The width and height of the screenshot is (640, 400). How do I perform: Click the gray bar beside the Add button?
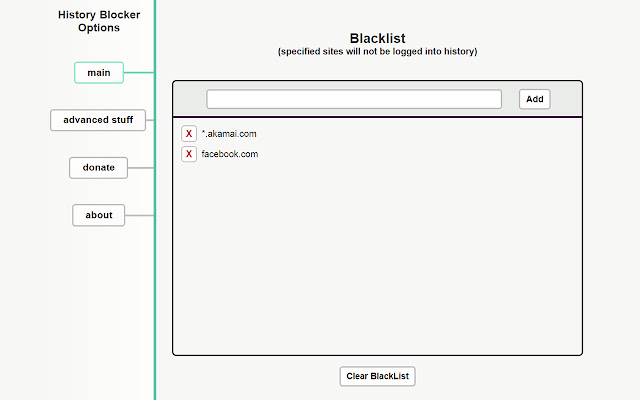(x=565, y=99)
